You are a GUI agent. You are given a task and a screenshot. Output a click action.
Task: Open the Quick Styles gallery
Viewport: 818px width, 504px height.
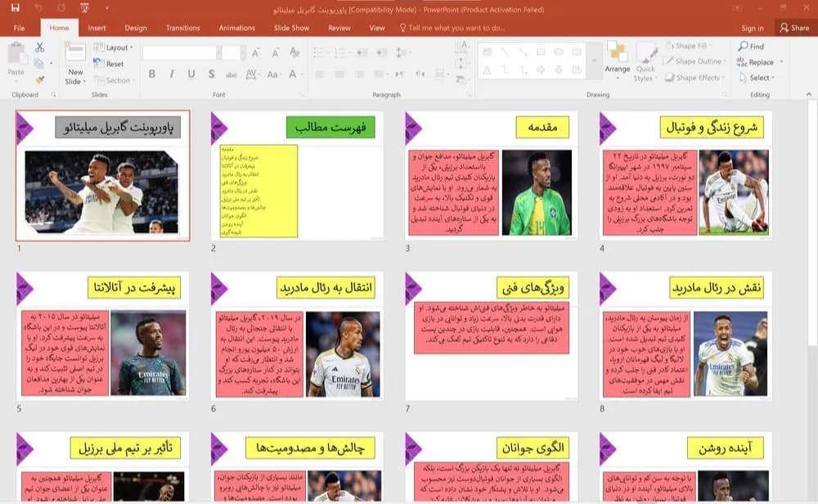645,62
